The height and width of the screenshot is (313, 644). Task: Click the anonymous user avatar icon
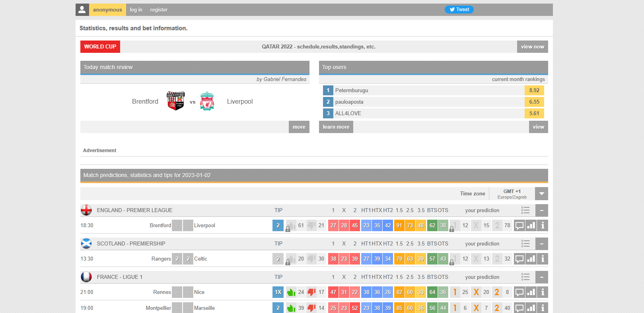click(82, 10)
